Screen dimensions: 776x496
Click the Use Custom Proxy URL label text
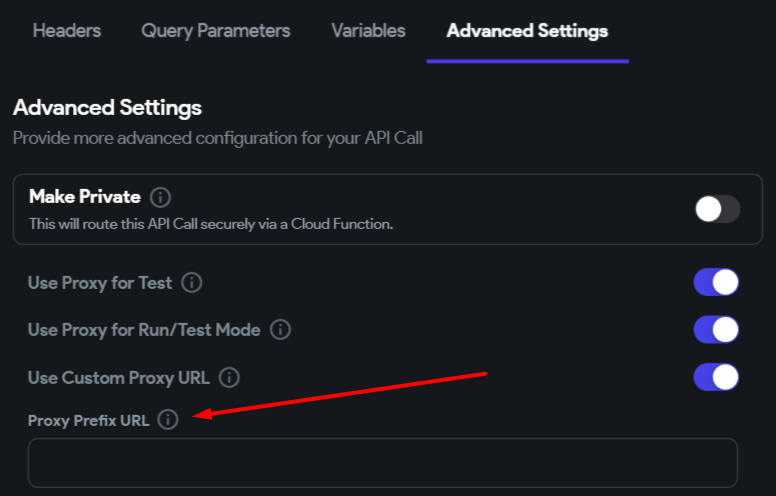tap(119, 377)
